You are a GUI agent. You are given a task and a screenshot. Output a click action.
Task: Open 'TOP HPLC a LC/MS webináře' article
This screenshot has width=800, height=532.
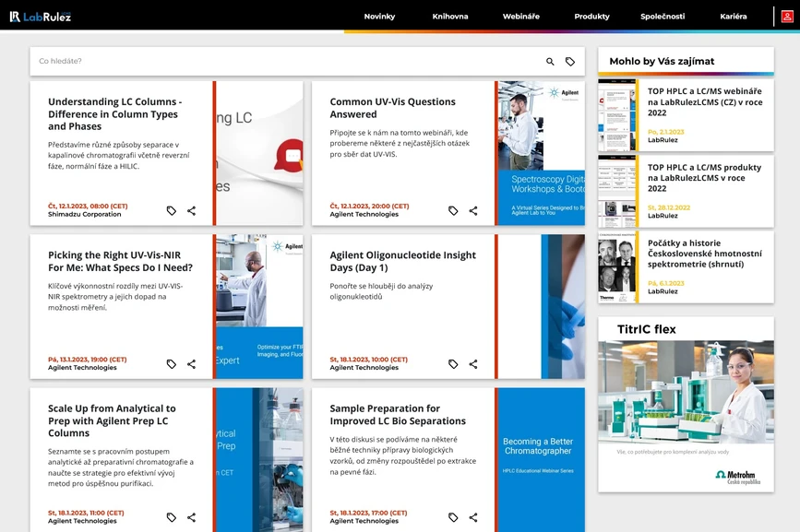[705, 102]
